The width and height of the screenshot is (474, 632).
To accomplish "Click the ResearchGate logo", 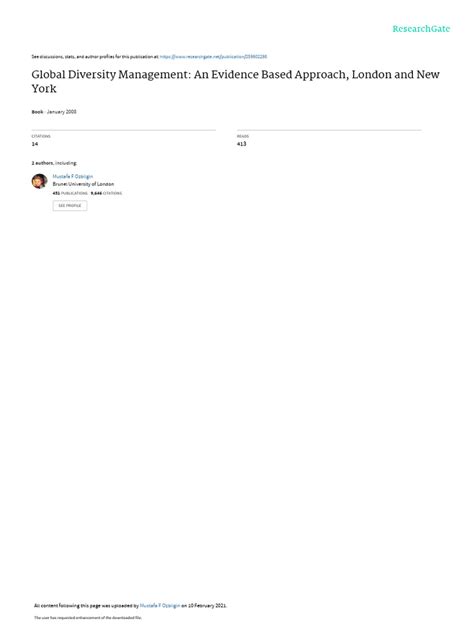I will tap(421, 29).
